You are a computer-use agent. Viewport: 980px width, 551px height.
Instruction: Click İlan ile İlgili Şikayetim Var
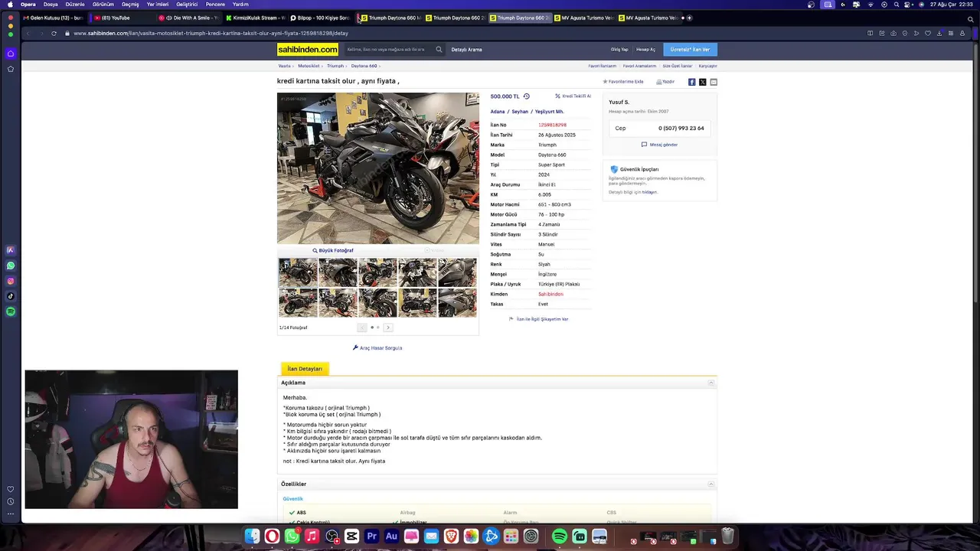pos(538,319)
